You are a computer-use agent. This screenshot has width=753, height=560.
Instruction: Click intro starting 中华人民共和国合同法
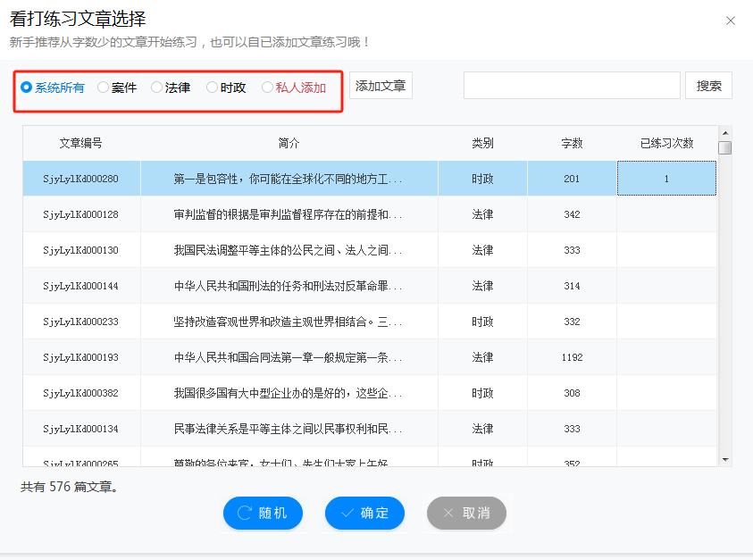[289, 357]
